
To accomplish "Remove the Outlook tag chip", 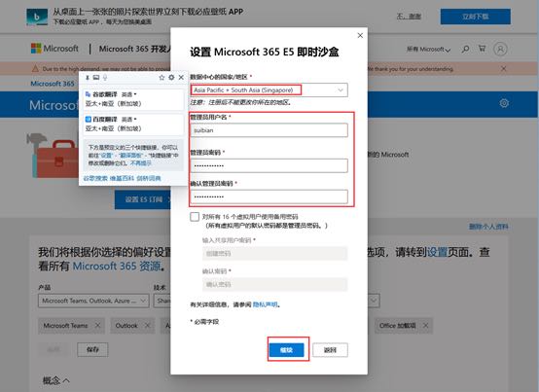I will (147, 325).
